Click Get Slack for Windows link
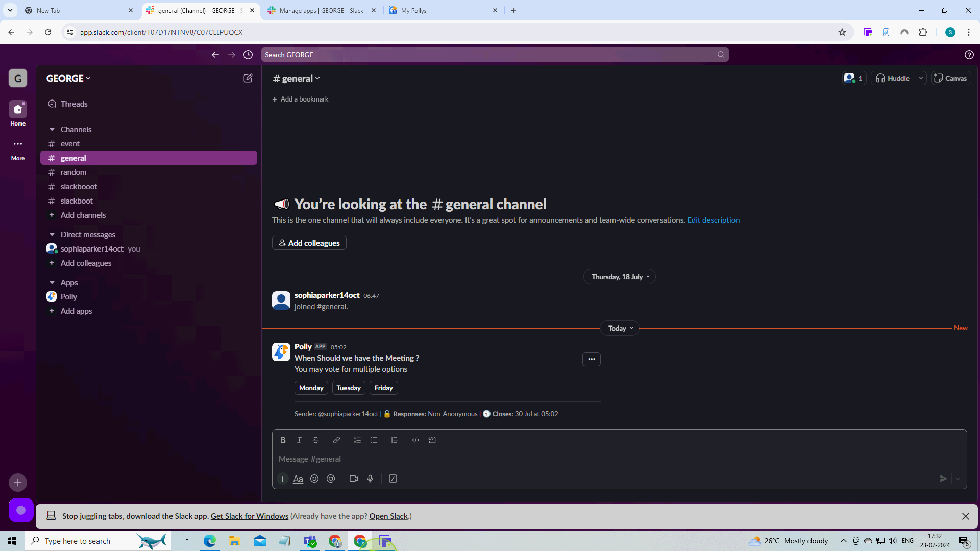 click(250, 516)
